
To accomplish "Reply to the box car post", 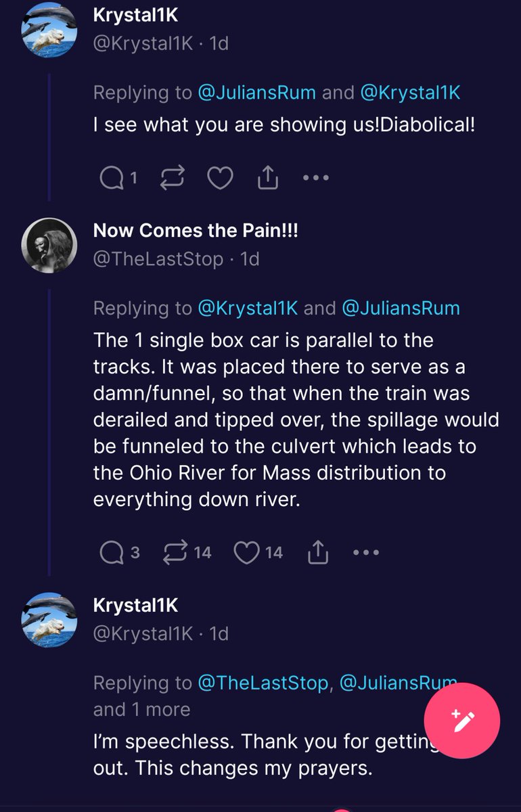I will (x=110, y=553).
